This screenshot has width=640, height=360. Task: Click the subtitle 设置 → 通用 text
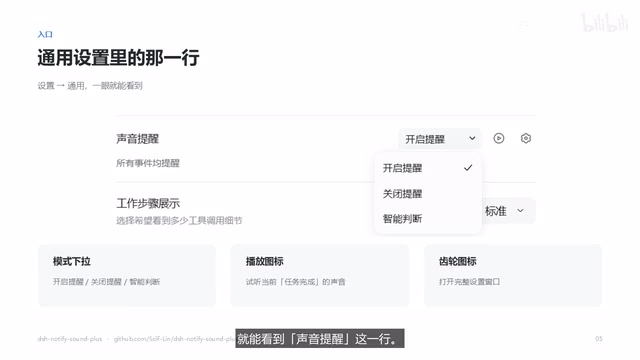(x=90, y=86)
